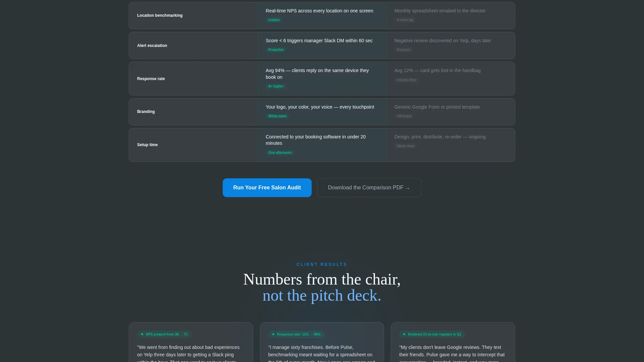Image resolution: width=644 pixels, height=362 pixels.
Task: Click the 4-week lag badge
Action: click(x=405, y=20)
